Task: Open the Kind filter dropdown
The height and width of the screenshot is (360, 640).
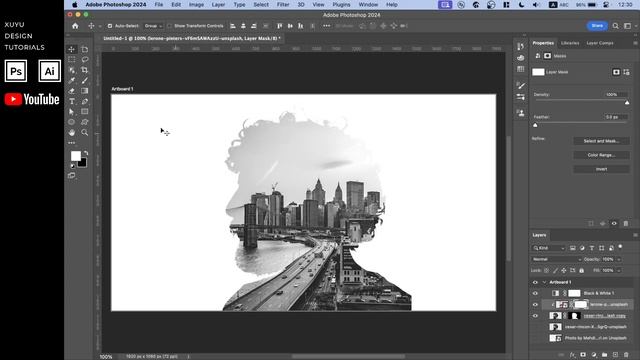Action: (x=549, y=248)
